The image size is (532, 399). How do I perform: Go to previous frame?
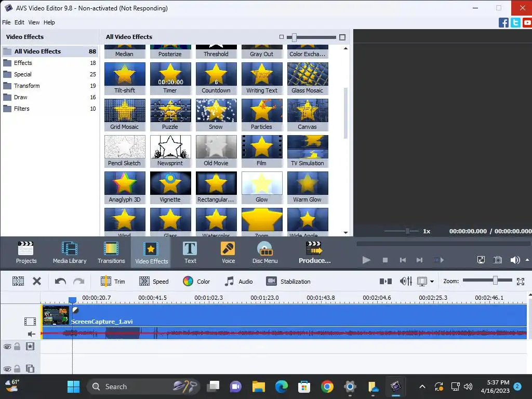coord(403,260)
